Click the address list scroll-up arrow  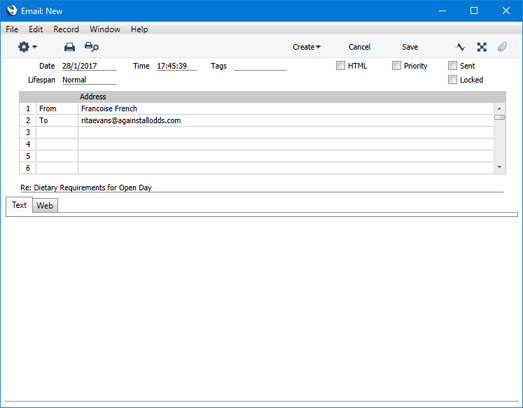(x=499, y=109)
